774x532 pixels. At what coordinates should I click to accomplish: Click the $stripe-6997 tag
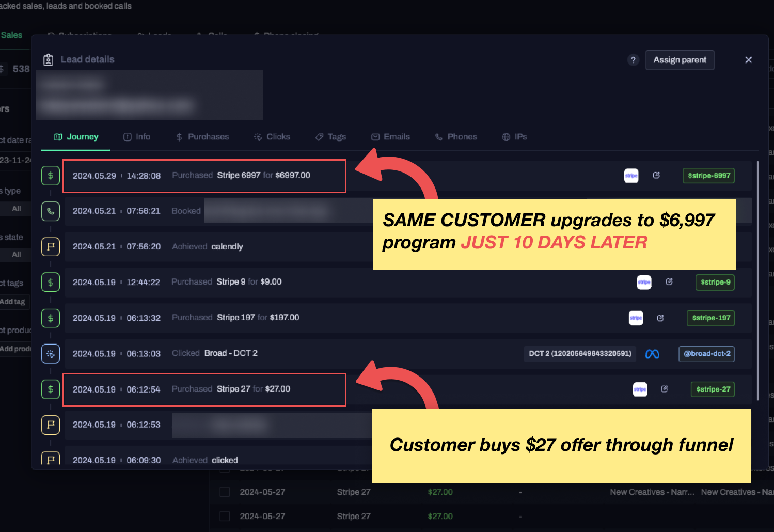click(x=708, y=176)
